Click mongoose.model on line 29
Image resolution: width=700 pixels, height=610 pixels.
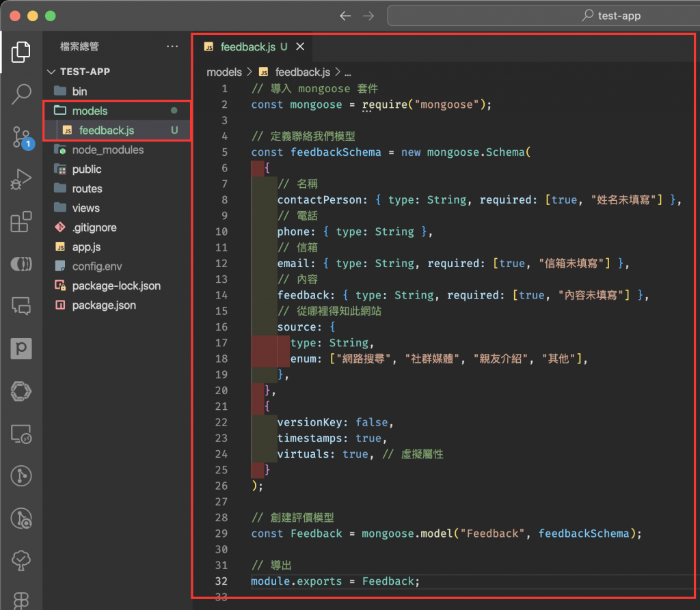coord(407,533)
